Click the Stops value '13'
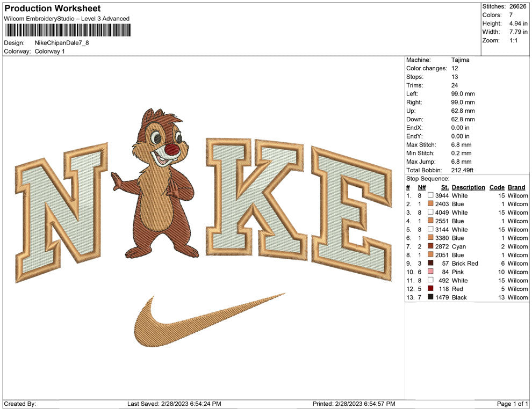Screen dimensions: 532x409 pos(455,77)
